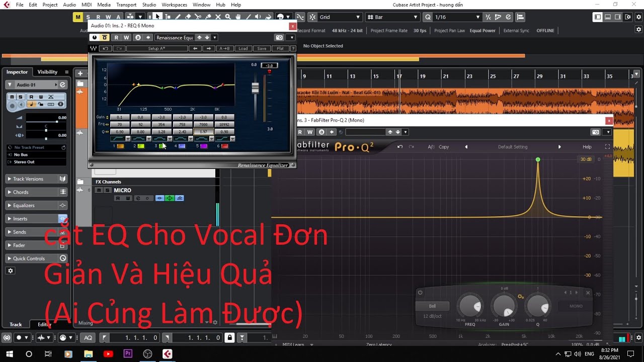
Task: Click A→B copy button in REQ 6
Action: [224, 48]
